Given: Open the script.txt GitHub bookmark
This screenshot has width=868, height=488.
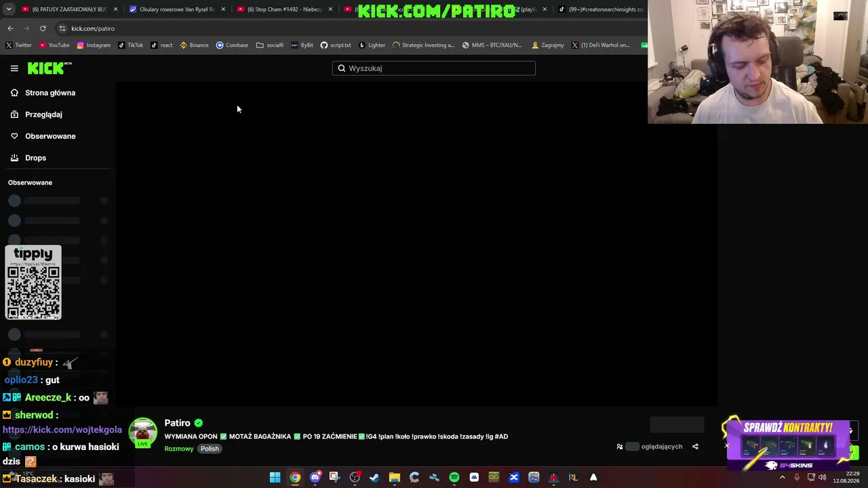Looking at the screenshot, I should pyautogui.click(x=336, y=45).
